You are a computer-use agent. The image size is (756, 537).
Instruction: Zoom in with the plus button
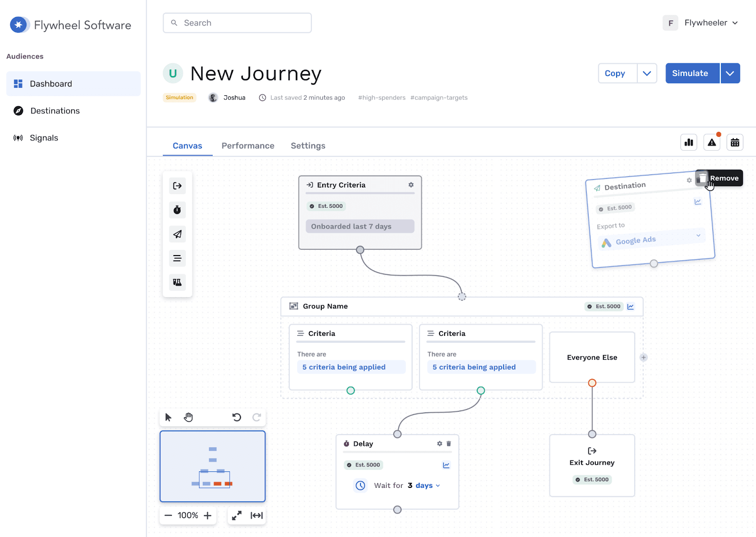pos(207,515)
